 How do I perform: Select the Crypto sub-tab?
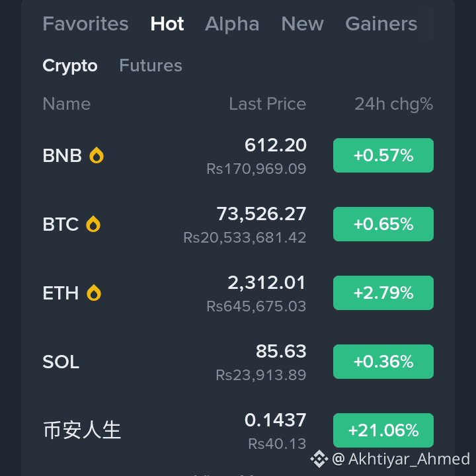pos(70,66)
